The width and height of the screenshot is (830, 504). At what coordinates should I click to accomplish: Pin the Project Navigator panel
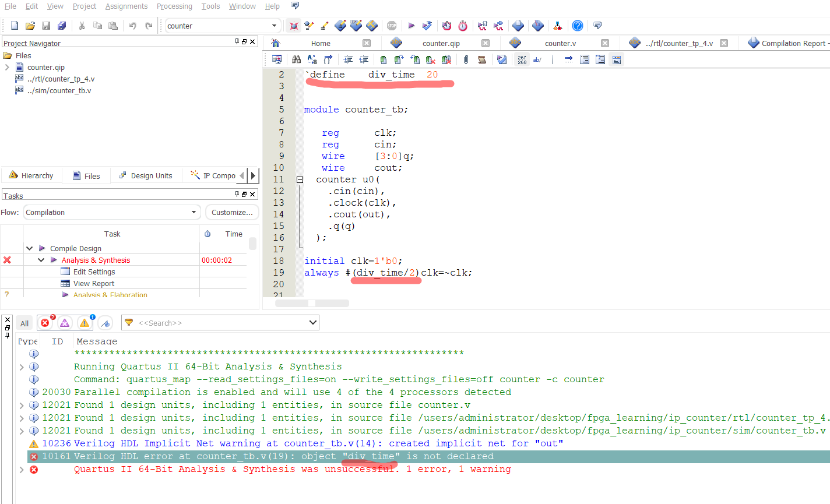(x=237, y=41)
